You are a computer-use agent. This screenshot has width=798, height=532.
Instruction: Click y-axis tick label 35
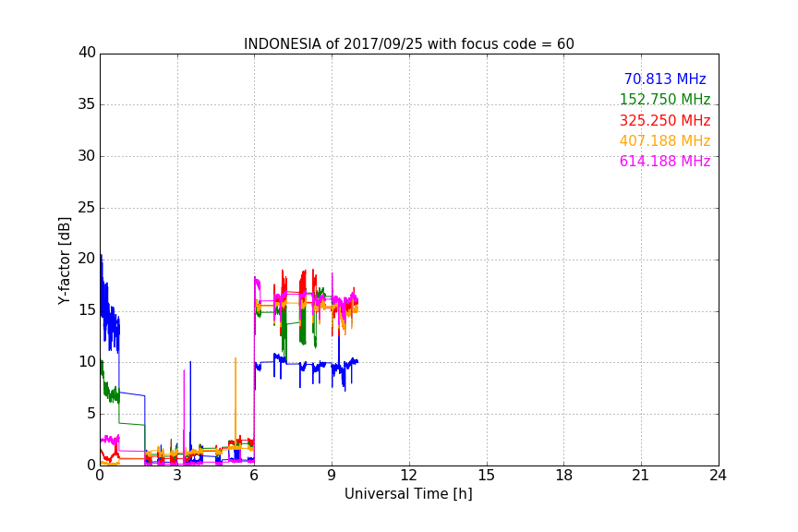tap(87, 104)
